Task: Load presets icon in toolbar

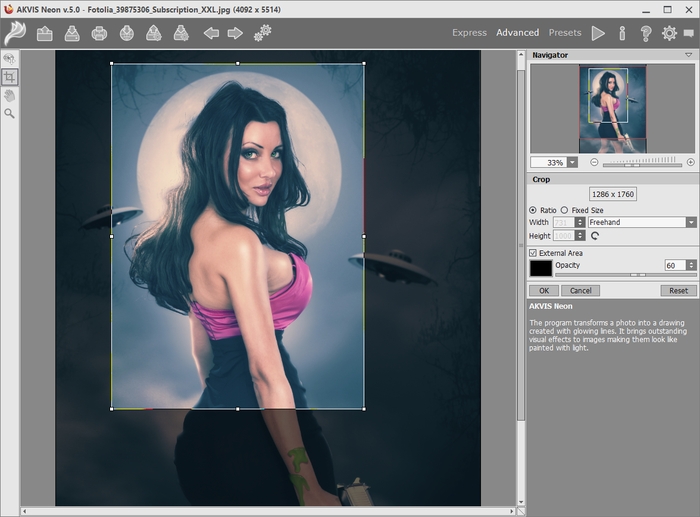Action: tap(154, 33)
